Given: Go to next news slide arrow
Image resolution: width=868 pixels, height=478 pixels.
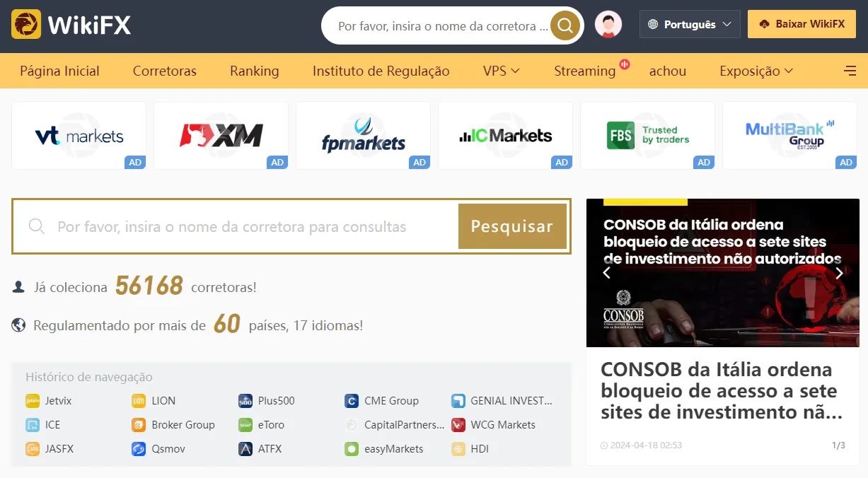Looking at the screenshot, I should click(839, 273).
